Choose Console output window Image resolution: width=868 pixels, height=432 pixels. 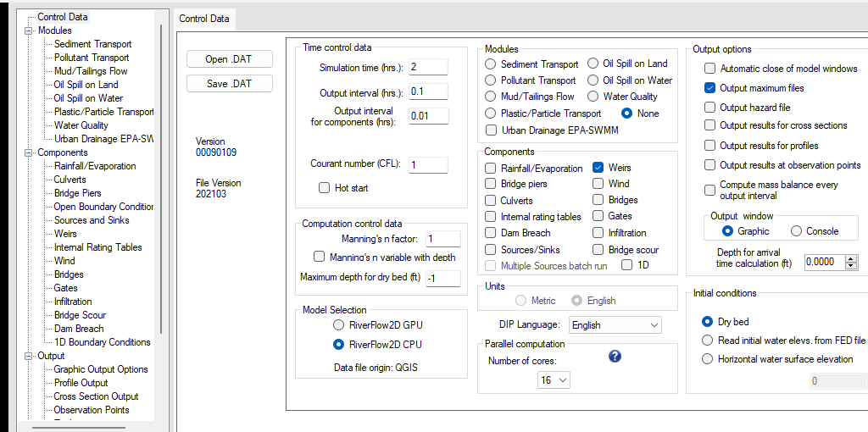pos(796,231)
